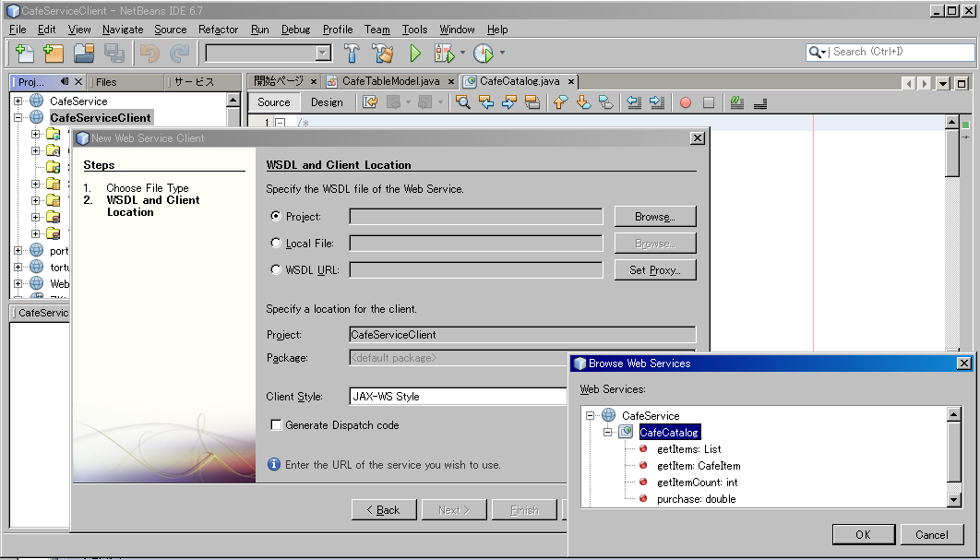Click the Undo arrow icon

point(149,54)
